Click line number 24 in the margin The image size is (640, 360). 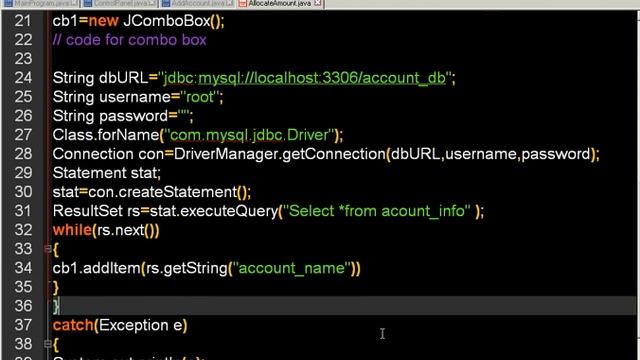pyautogui.click(x=23, y=78)
